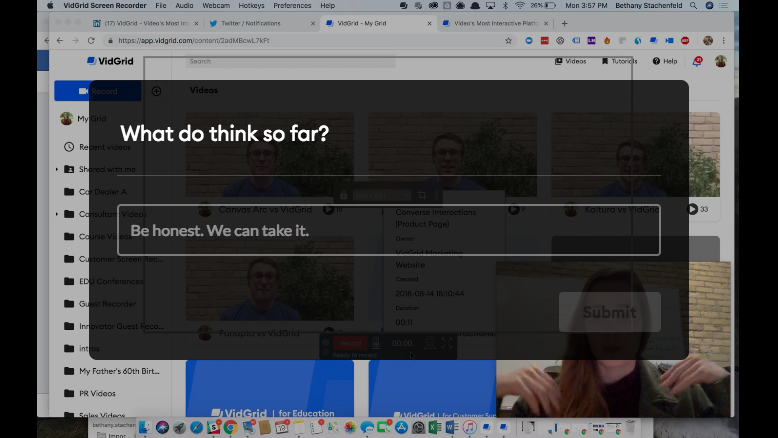Go back in the browser
778x438 pixels.
point(60,41)
